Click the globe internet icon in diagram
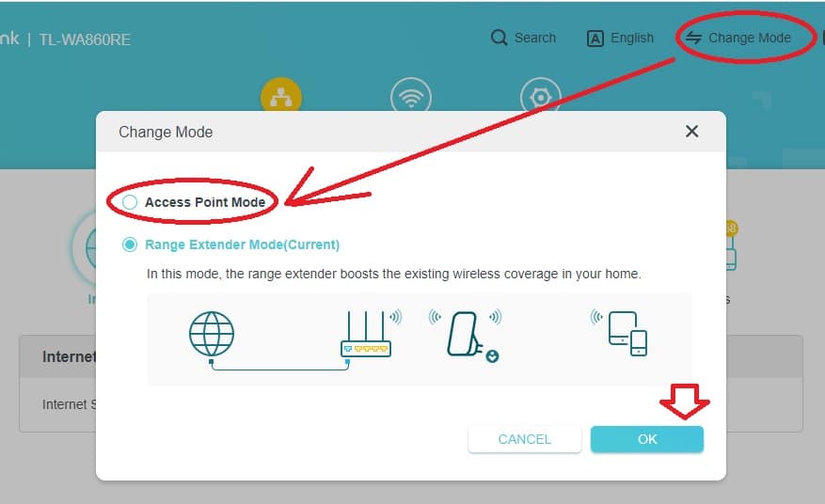 pyautogui.click(x=212, y=334)
